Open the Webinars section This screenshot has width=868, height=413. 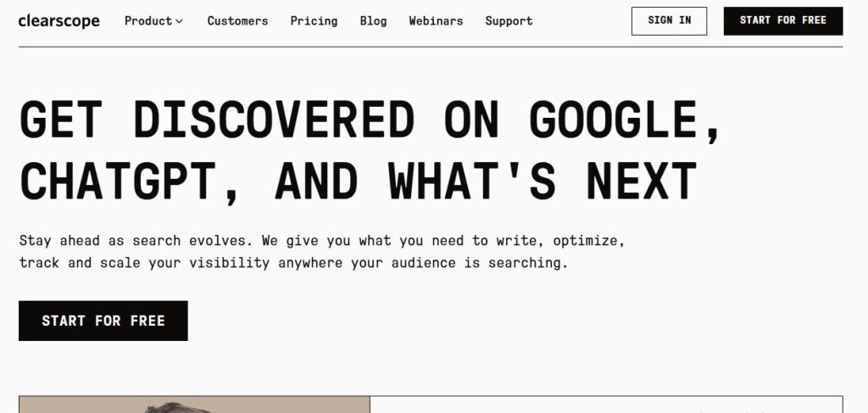click(436, 21)
